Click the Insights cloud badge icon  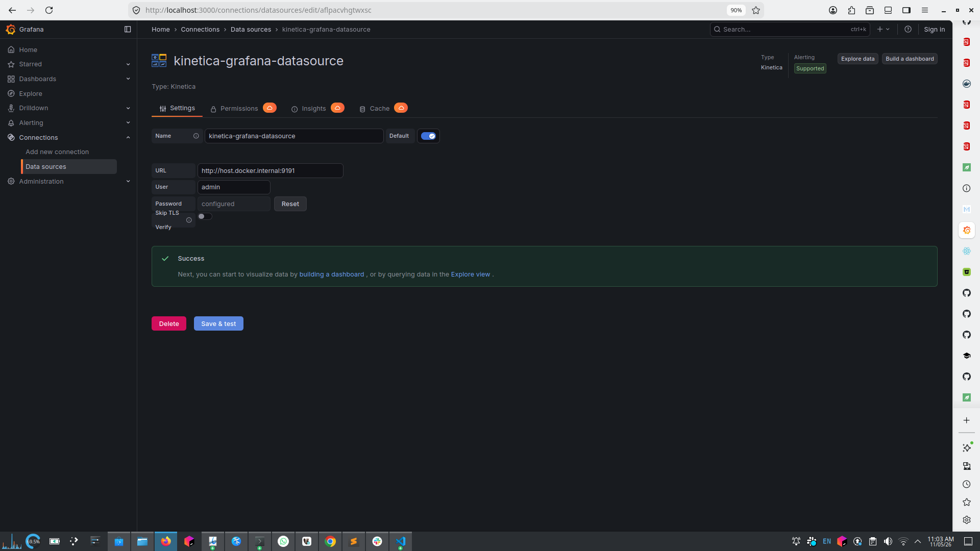click(337, 108)
